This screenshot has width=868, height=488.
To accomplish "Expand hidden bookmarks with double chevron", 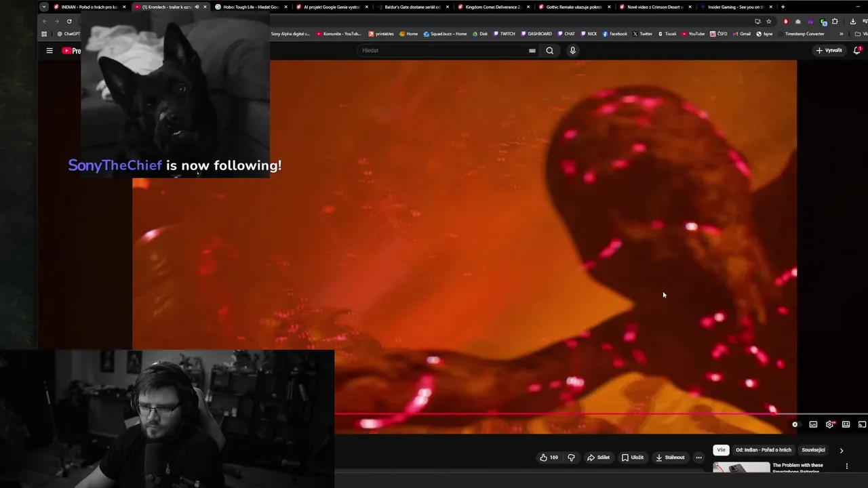I will pos(842,34).
